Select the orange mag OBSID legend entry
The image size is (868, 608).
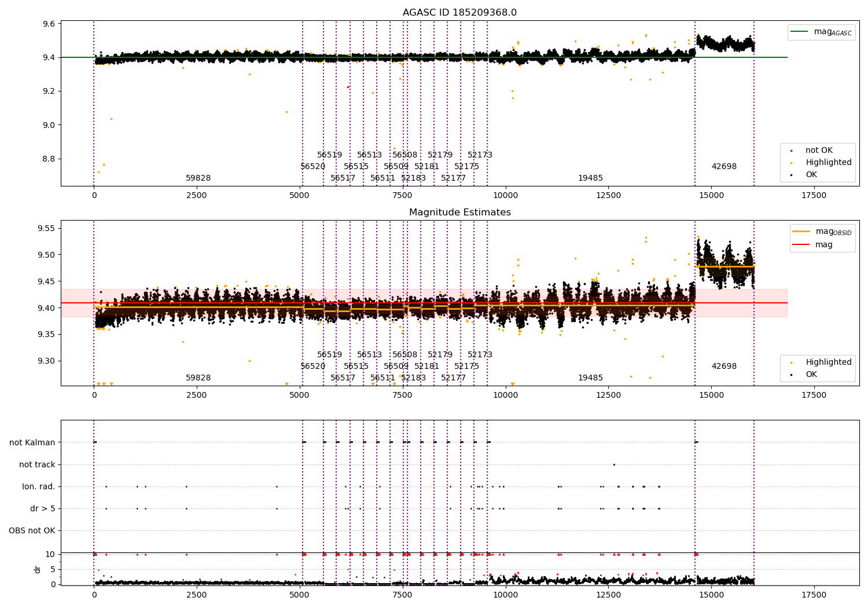point(822,232)
